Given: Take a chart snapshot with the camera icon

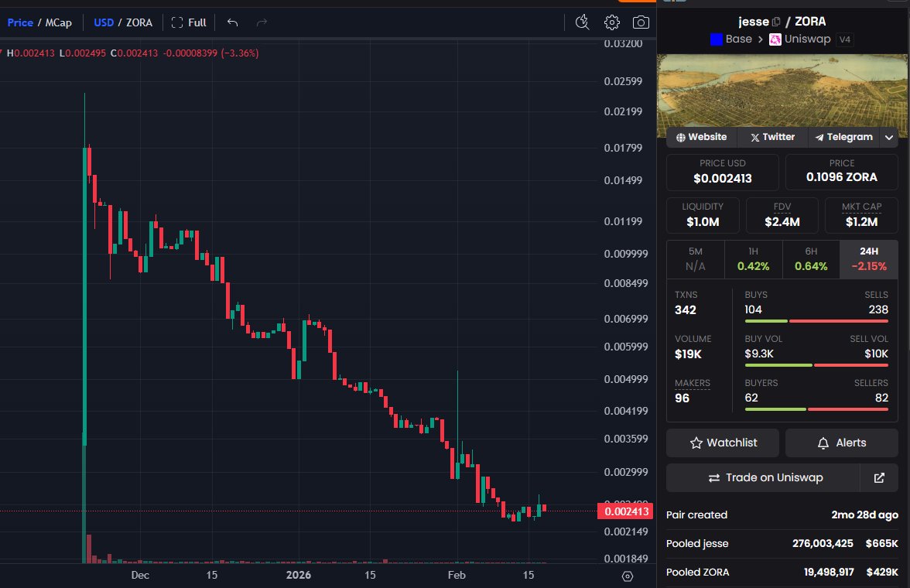Looking at the screenshot, I should point(641,22).
